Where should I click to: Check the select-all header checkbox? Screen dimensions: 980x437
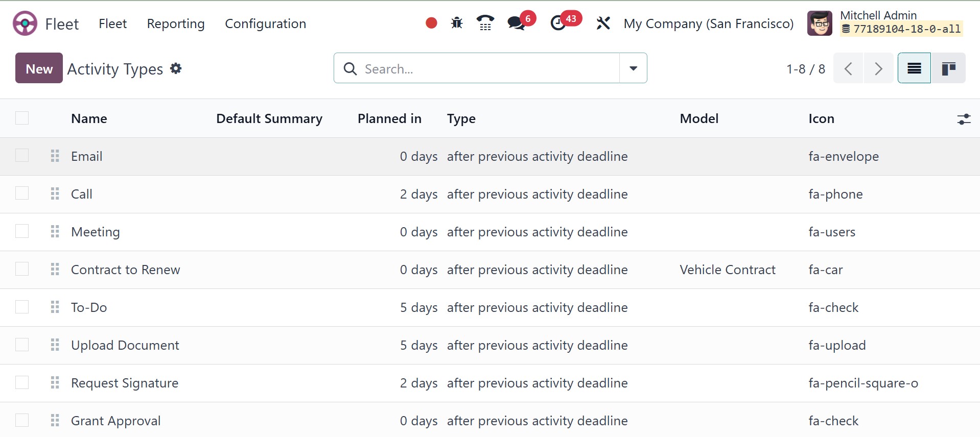pyautogui.click(x=22, y=118)
